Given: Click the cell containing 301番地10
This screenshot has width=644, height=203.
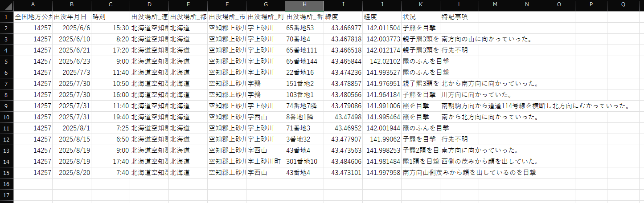Looking at the screenshot, I should [x=304, y=162].
